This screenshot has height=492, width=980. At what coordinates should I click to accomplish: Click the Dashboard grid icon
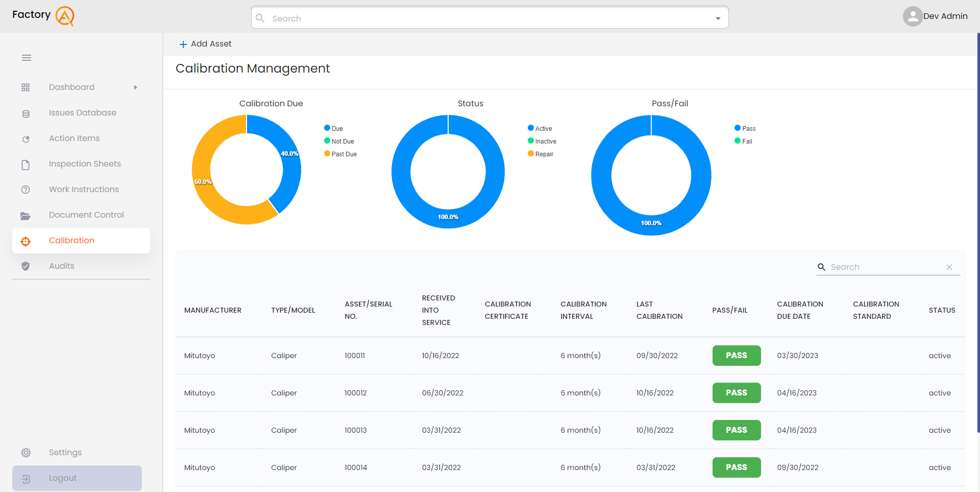tap(26, 87)
